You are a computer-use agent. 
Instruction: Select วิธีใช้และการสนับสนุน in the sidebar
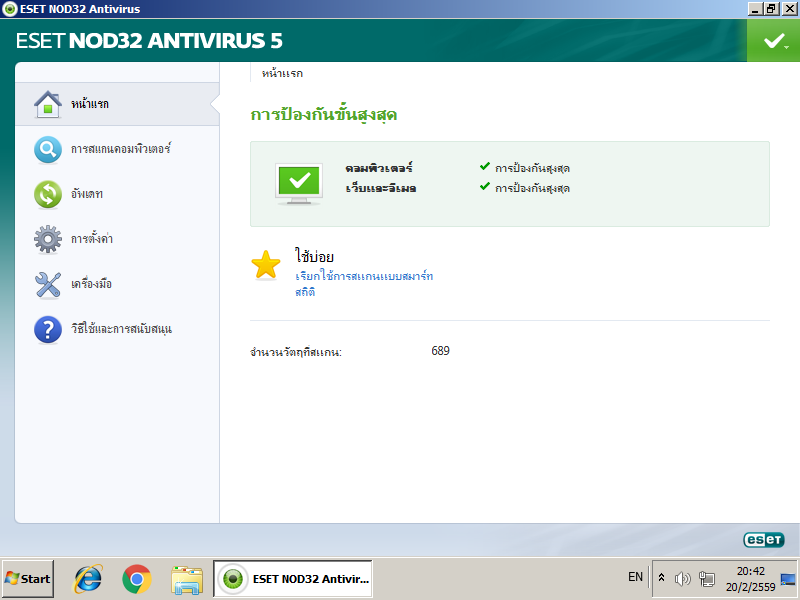coord(121,329)
